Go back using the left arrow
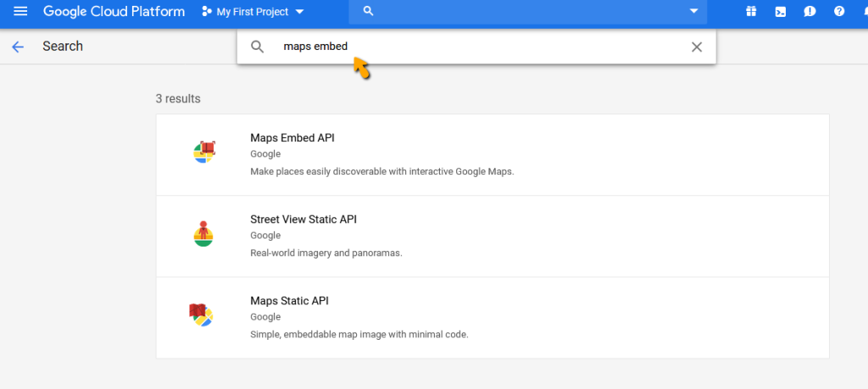The height and width of the screenshot is (389, 868). [18, 47]
